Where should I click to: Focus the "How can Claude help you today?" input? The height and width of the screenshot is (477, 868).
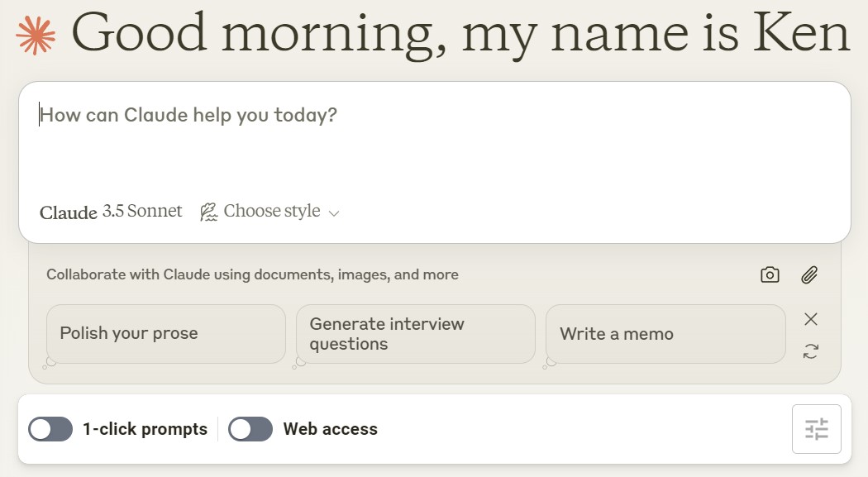tap(434, 141)
